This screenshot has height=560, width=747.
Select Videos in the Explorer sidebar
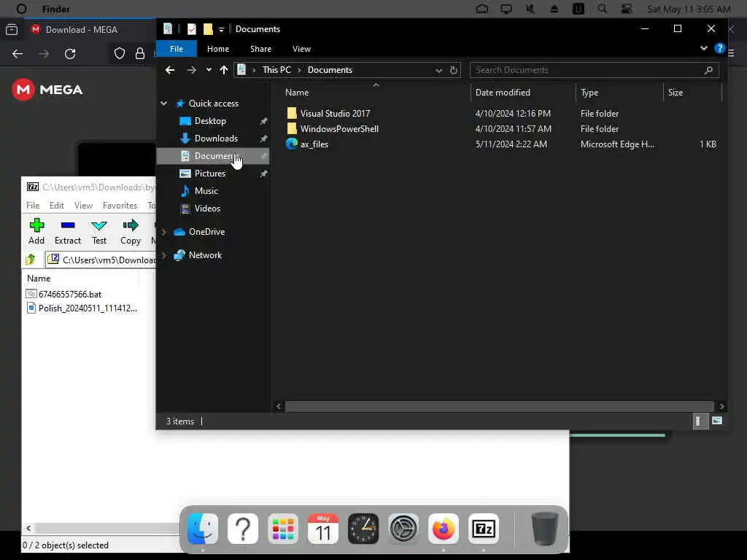tap(207, 209)
